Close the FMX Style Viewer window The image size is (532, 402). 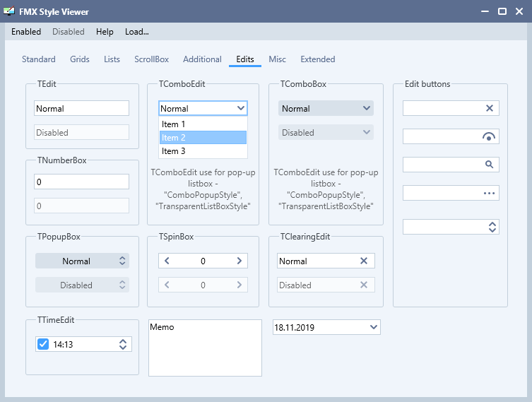[519, 11]
